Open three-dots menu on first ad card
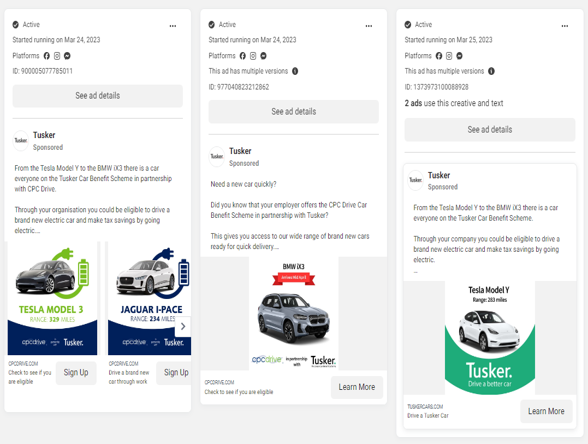 (173, 26)
